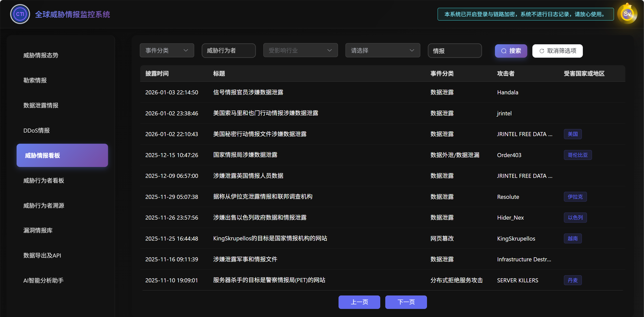Go to 漏洞情报库
644x317 pixels.
coord(38,230)
